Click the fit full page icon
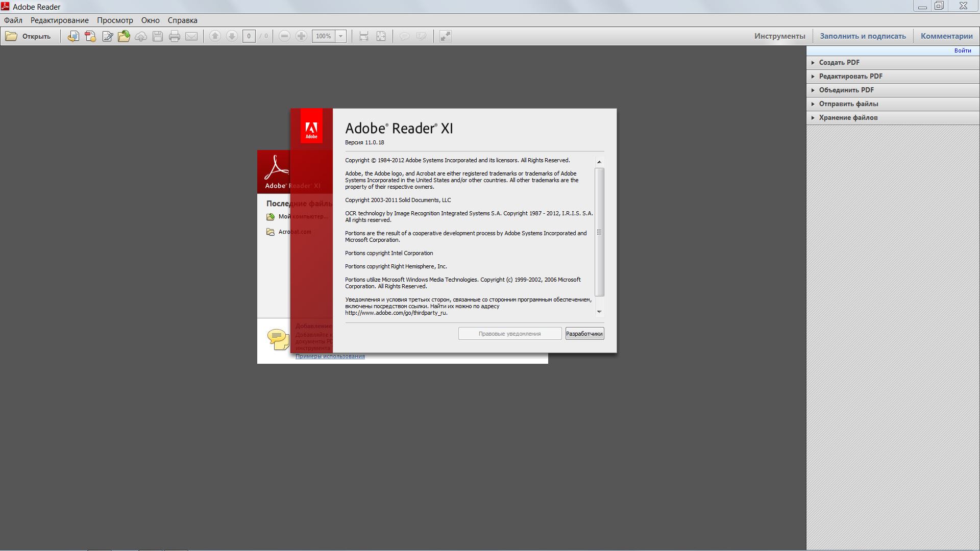 tap(381, 36)
